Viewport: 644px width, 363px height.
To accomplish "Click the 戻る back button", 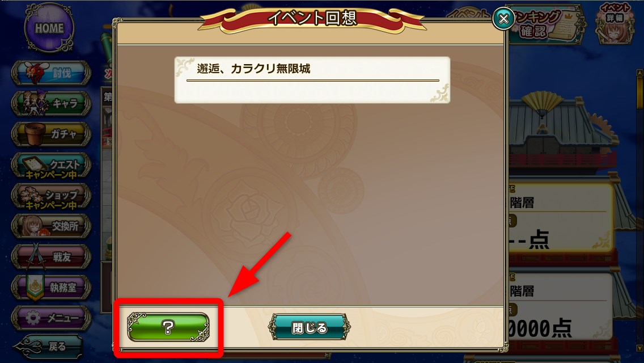I will click(x=48, y=346).
